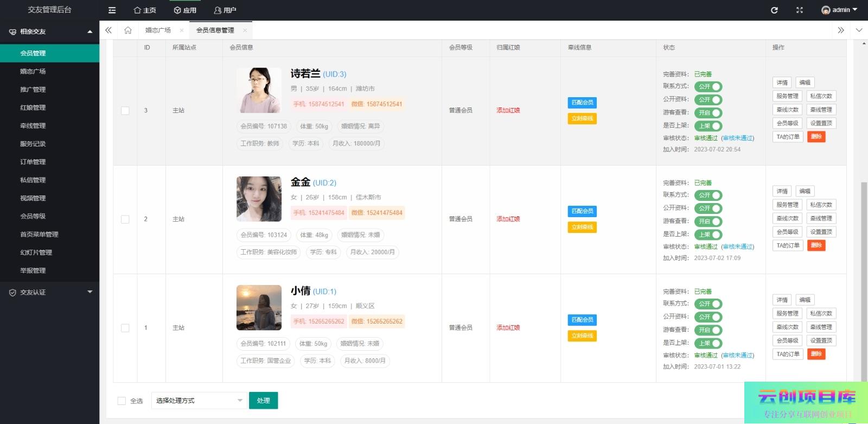868x424 pixels.
Task: Close the 婚恋广场 tab
Action: pos(181,30)
